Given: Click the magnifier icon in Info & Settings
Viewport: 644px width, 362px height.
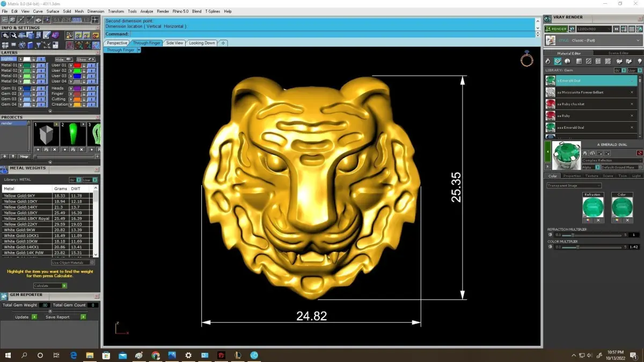Looking at the screenshot, I should (x=13, y=35).
